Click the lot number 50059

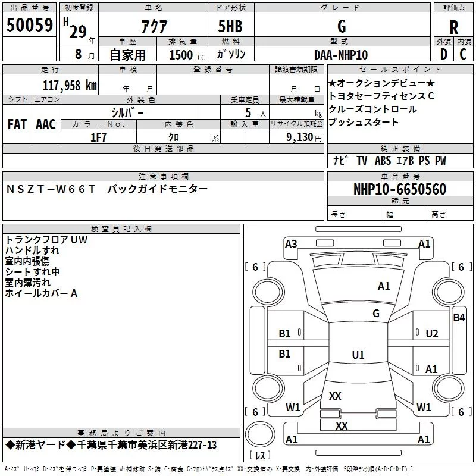29,26
